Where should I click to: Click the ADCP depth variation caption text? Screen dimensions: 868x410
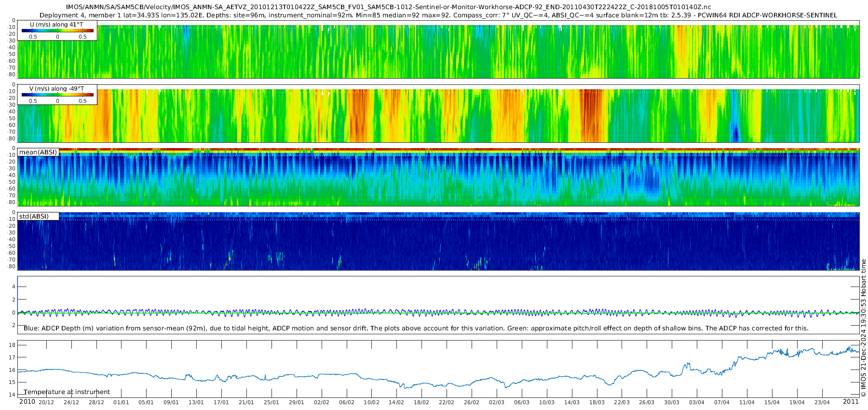pos(416,328)
